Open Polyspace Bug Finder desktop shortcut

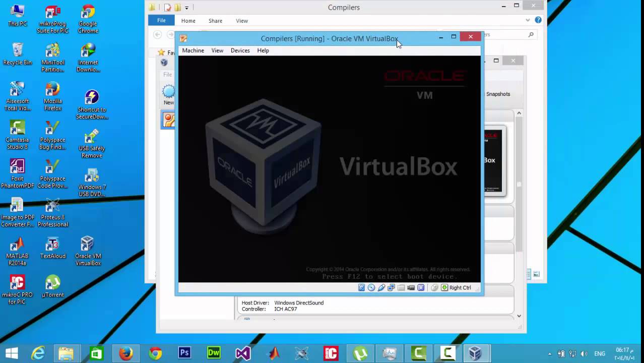coord(52,136)
